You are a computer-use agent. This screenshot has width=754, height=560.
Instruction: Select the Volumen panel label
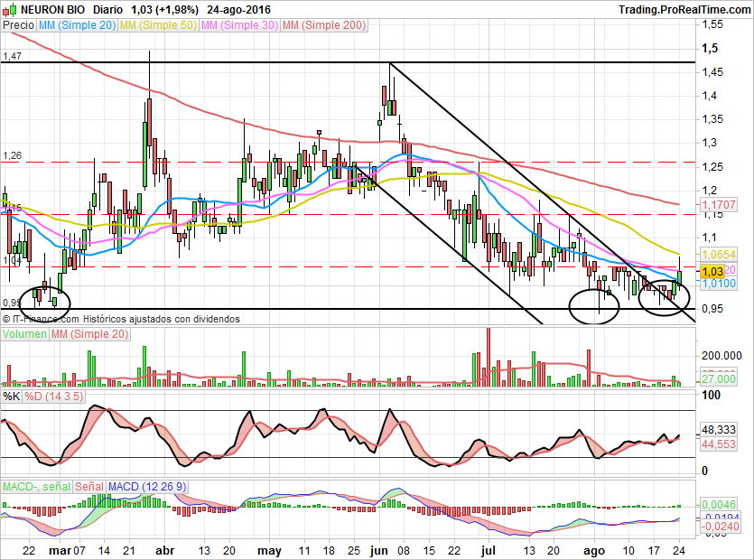click(25, 334)
